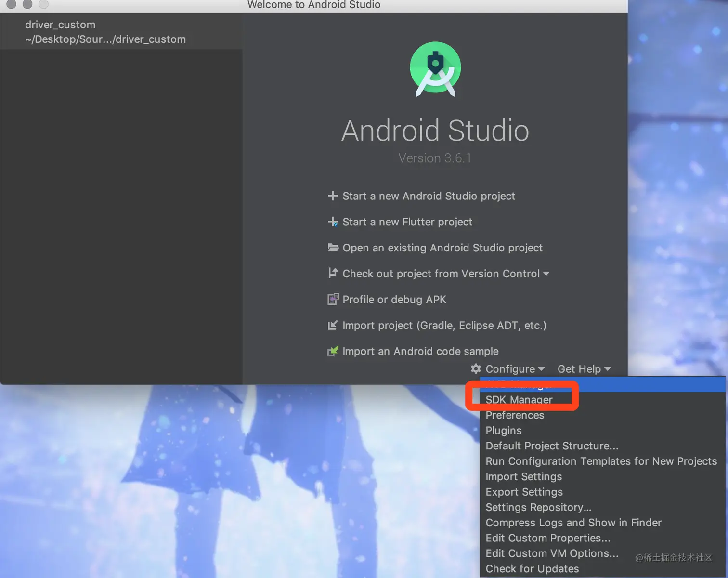
Task: Open Plugins from the Configure menu
Action: point(603,430)
